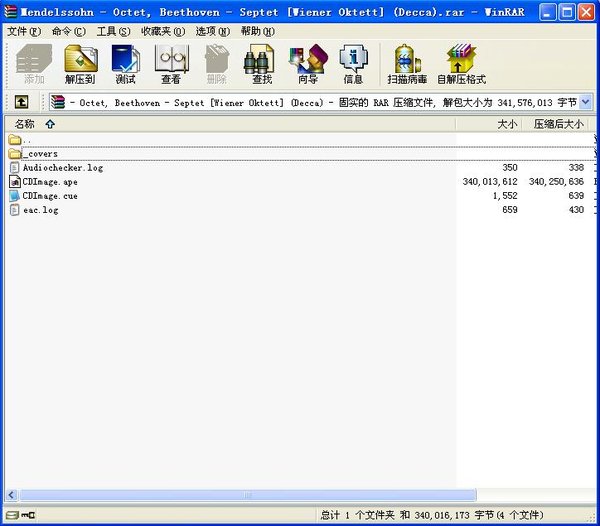Click size value 350 of Audiochecker.log
The width and height of the screenshot is (600, 526).
coord(510,168)
